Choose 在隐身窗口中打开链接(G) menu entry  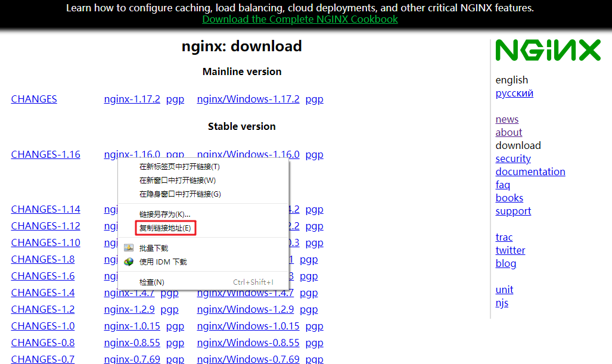(180, 194)
